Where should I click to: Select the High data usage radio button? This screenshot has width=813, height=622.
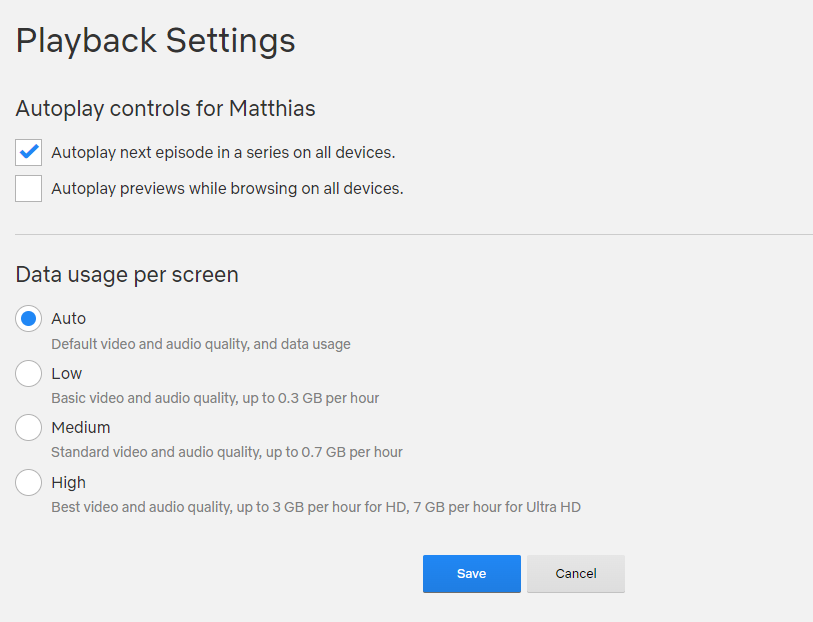pyautogui.click(x=29, y=483)
